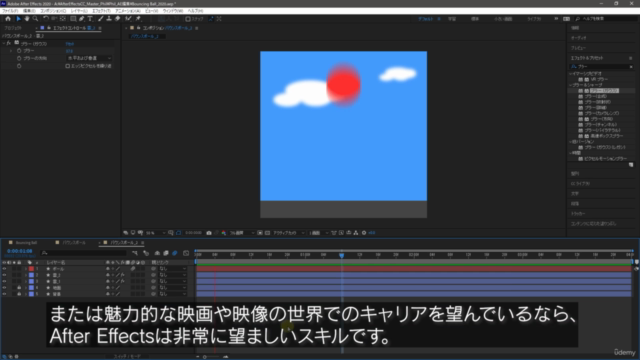The width and height of the screenshot is (640, 360).
Task: Click the Effects & Presets panel menu icon
Action: 631,58
